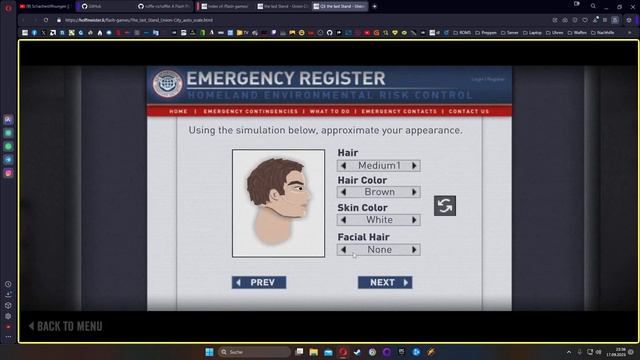The image size is (640, 360).
Task: Reload the page
Action: [x=46, y=20]
